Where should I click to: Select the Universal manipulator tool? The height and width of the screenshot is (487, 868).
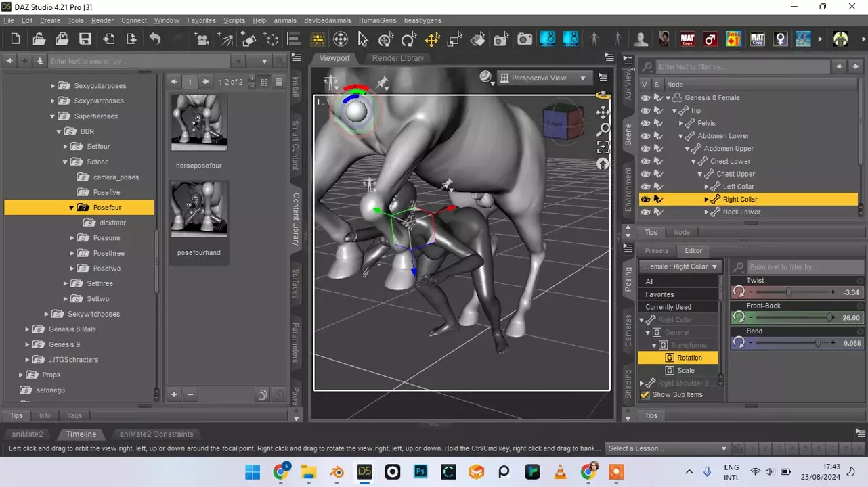click(385, 39)
